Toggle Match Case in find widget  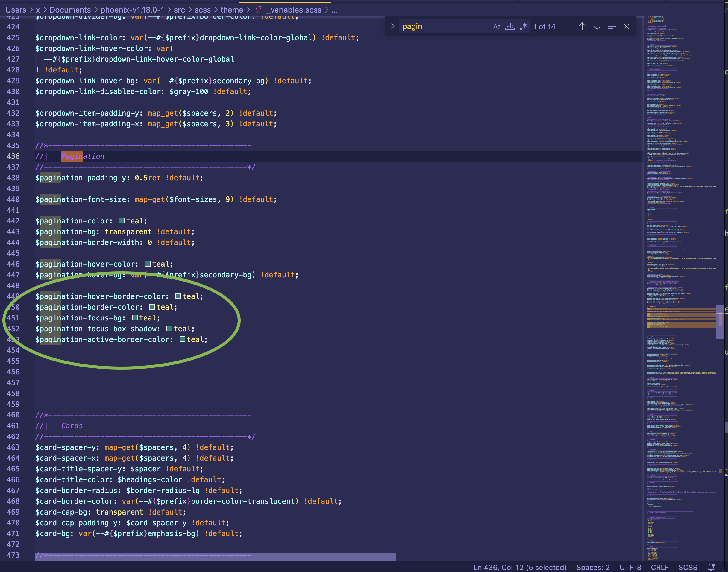(x=497, y=26)
